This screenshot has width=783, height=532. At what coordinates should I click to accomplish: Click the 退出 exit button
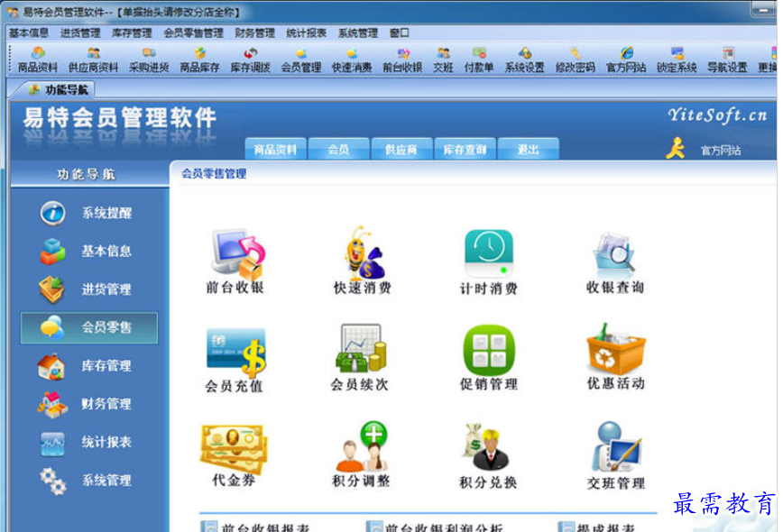tap(530, 147)
